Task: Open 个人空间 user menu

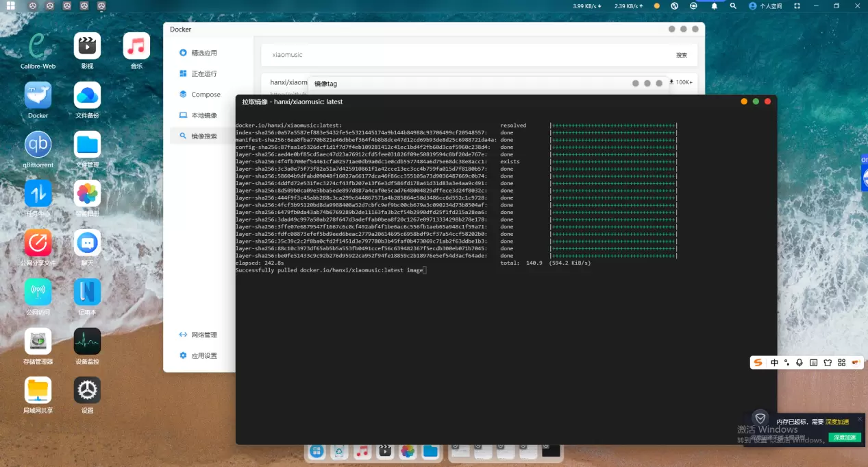Action: (765, 6)
